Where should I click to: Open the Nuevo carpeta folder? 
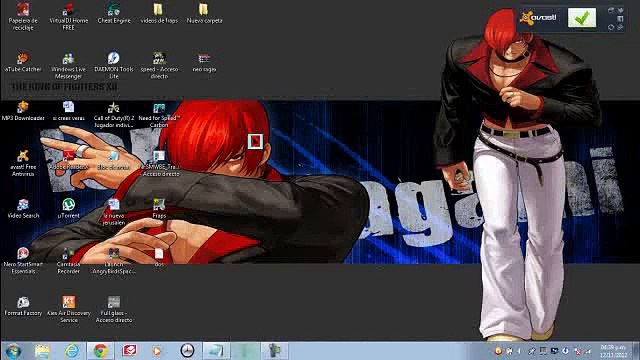coord(204,13)
